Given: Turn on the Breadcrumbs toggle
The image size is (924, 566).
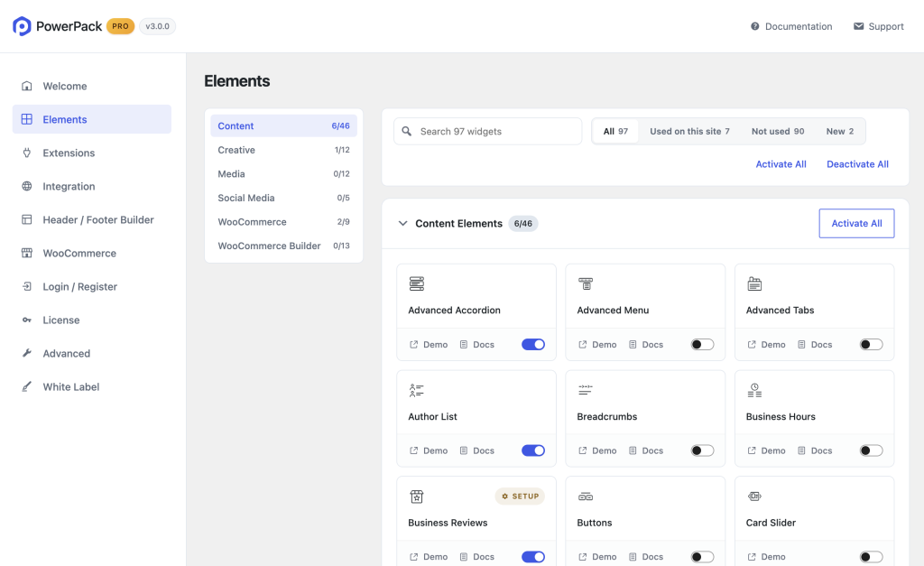Looking at the screenshot, I should click(x=702, y=450).
